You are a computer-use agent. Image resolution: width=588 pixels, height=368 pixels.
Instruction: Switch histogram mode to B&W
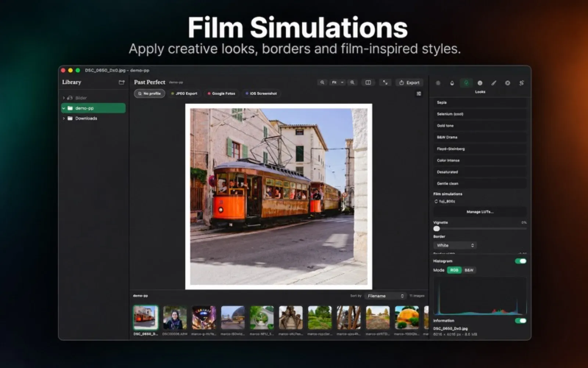point(469,270)
